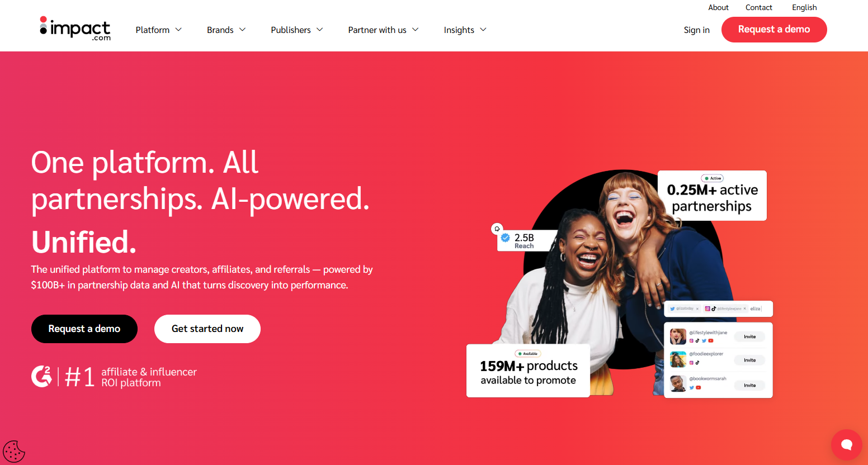Expand the Platform dropdown menu

[x=159, y=30]
